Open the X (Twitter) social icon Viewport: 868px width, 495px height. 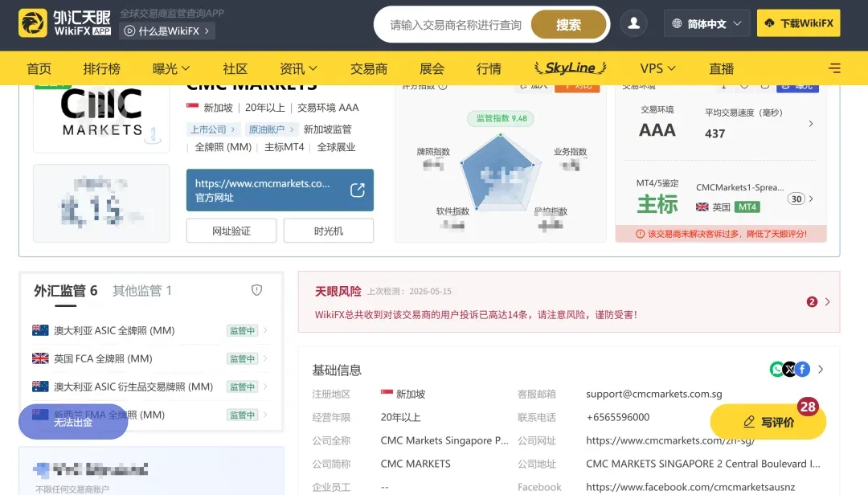coord(790,369)
